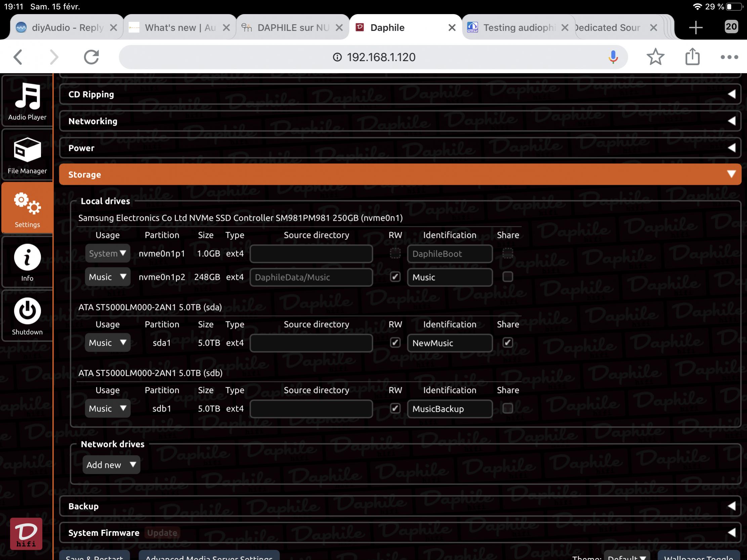This screenshot has height=560, width=747.
Task: Close the DAPHILE sur NU tab
Action: point(339,28)
